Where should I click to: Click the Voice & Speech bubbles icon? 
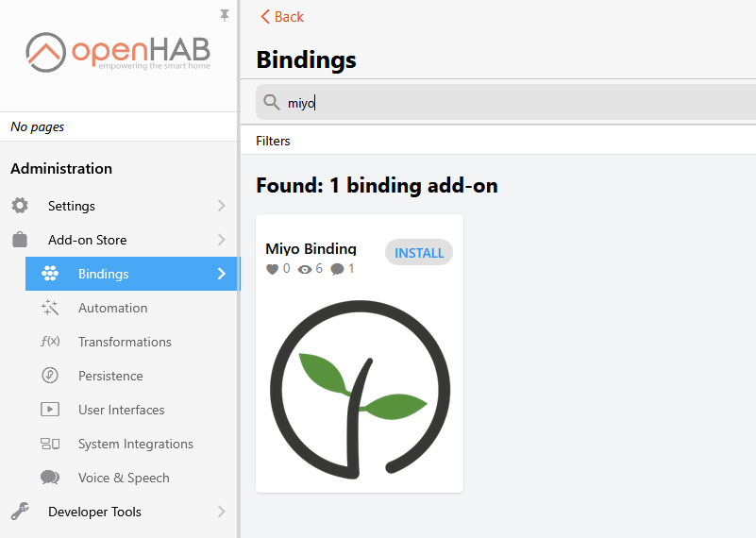(x=50, y=478)
